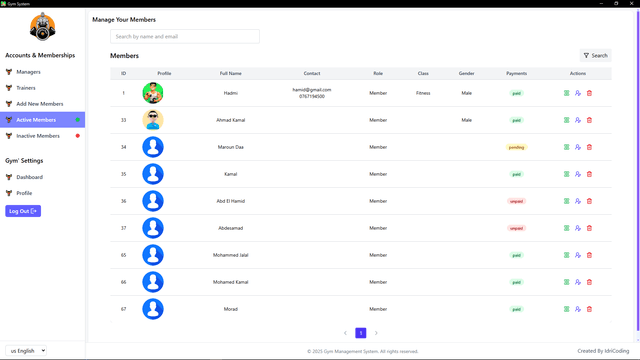Click the gym kettlebell logo in sidebar
Viewport: 640px width, 360px height.
(x=42, y=27)
